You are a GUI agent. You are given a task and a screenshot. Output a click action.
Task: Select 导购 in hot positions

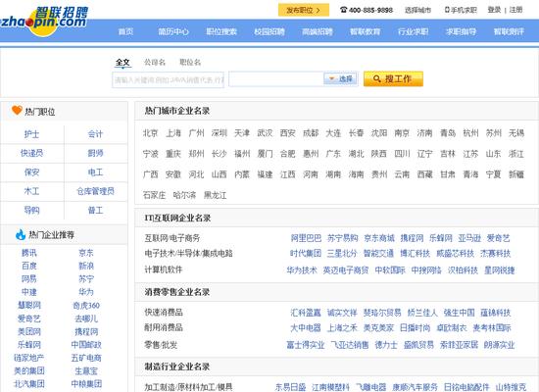click(31, 210)
